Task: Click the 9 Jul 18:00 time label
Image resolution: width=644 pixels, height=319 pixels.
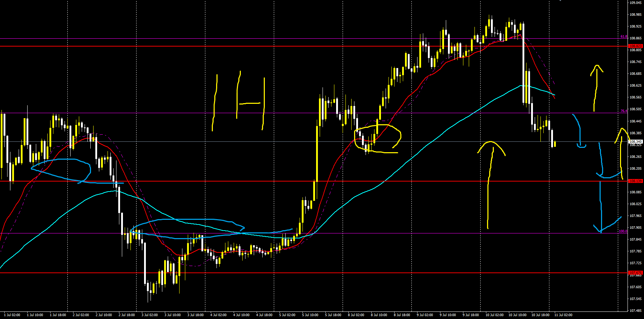Action: 471,315
